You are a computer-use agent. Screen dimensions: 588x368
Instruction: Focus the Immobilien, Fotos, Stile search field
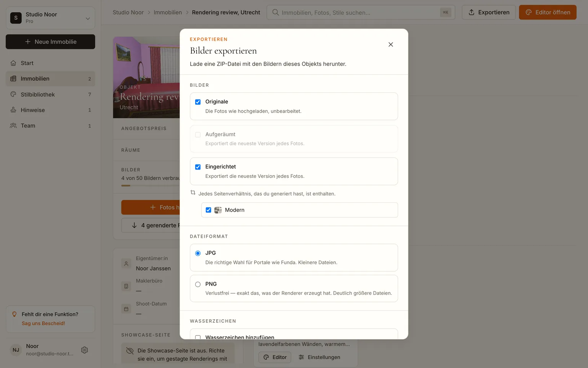click(361, 12)
